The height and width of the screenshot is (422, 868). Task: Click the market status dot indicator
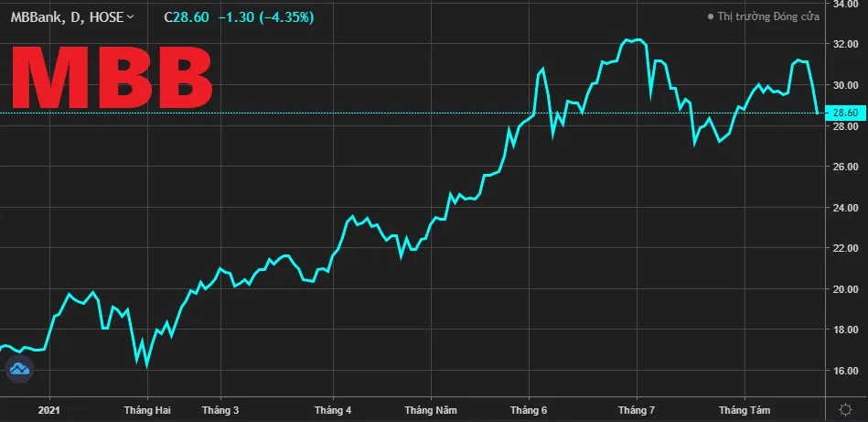click(711, 16)
